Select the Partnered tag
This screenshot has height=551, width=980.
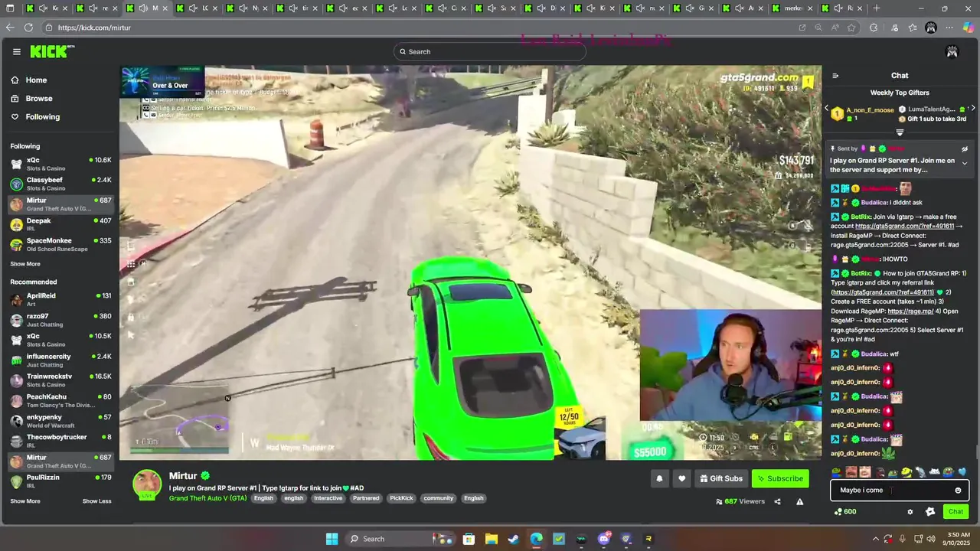point(366,498)
